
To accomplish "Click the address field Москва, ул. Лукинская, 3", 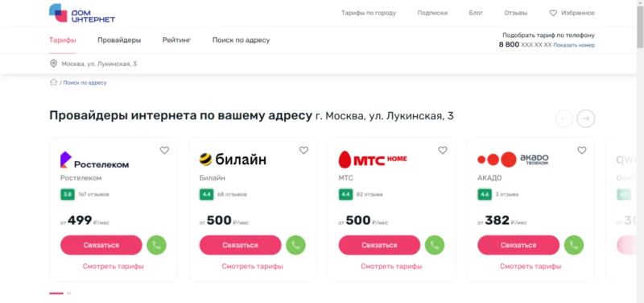I will 99,64.
